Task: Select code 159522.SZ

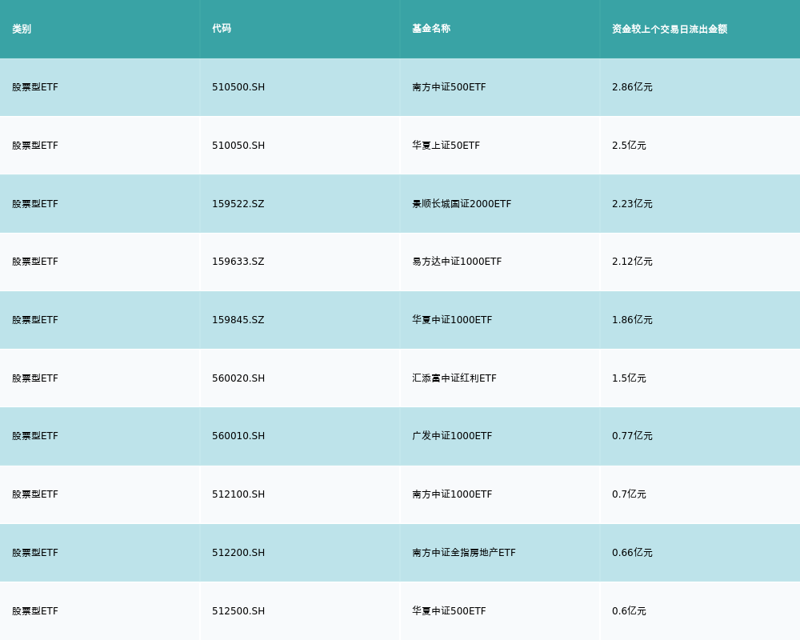Action: [x=238, y=204]
